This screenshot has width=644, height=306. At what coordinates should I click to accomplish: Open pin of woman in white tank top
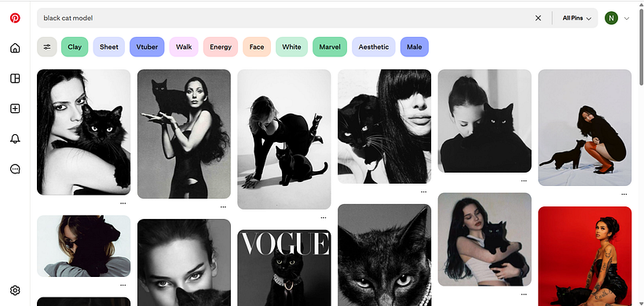click(485, 239)
